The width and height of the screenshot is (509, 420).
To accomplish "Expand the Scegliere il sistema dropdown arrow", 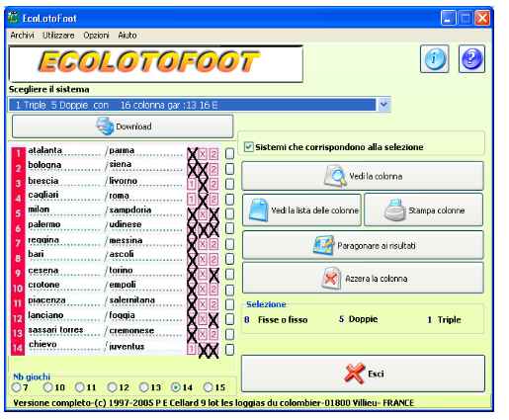I will 383,105.
